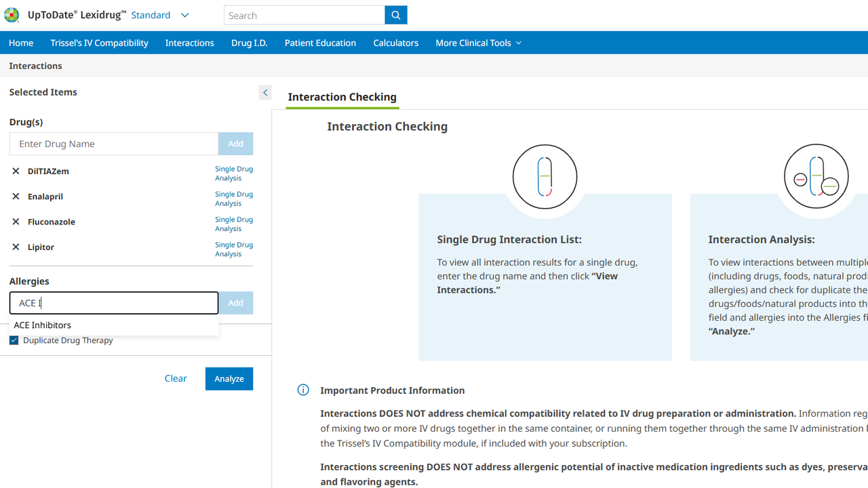868x488 pixels.
Task: Delete Fluconazole from selected drugs list
Action: (16, 222)
